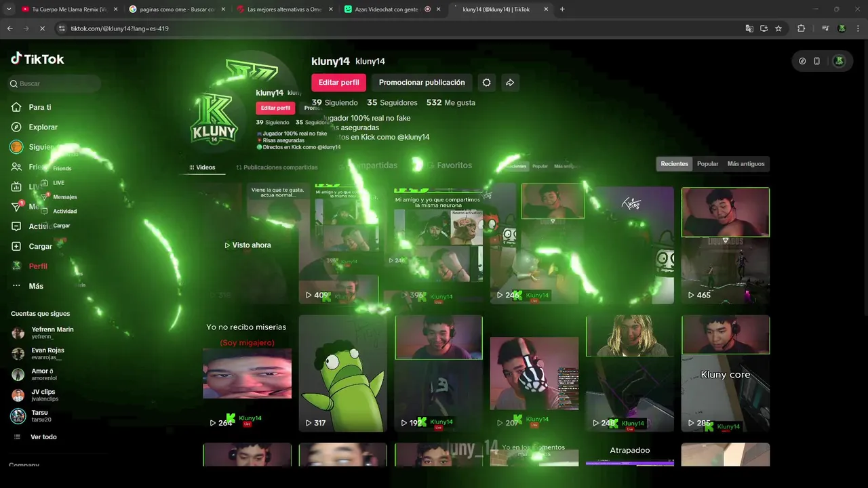
Task: Bookmark this page with the star
Action: pyautogui.click(x=778, y=28)
